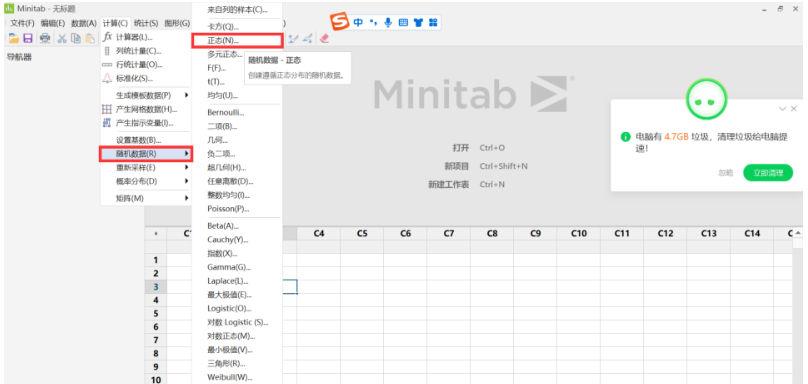Click 立即清理 green button

pos(768,173)
